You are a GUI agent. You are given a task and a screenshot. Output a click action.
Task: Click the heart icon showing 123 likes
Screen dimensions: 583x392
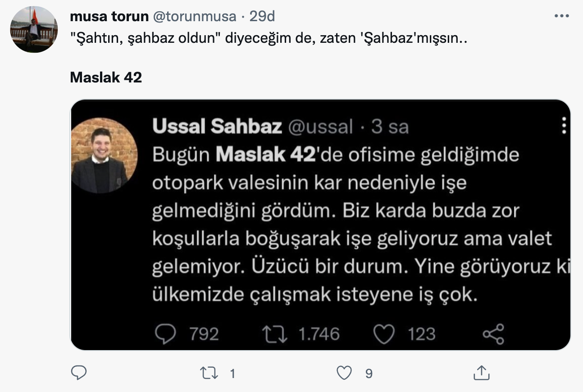384,334
